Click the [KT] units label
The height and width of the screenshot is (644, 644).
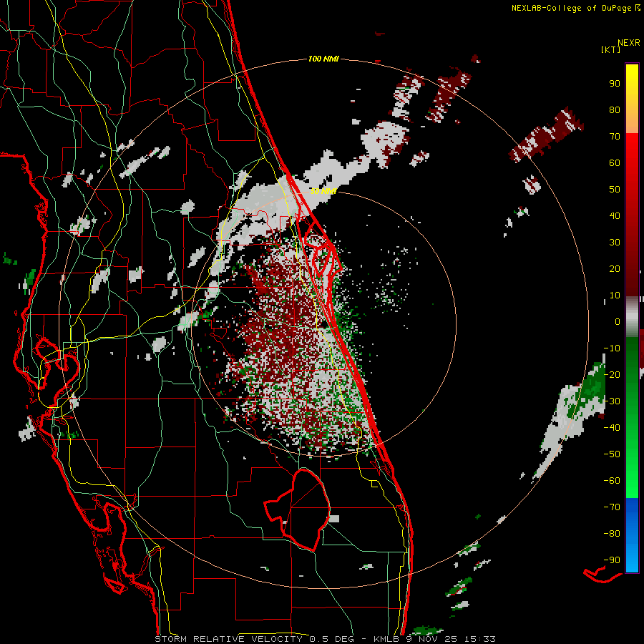[x=611, y=49]
